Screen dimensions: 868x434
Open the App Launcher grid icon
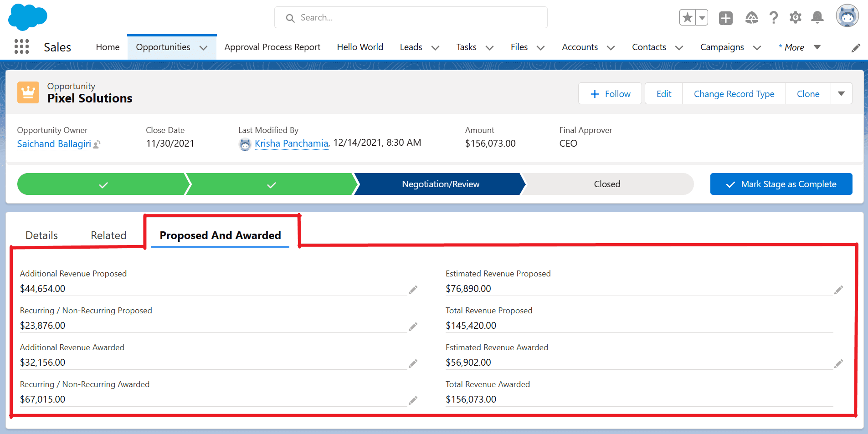pos(21,47)
